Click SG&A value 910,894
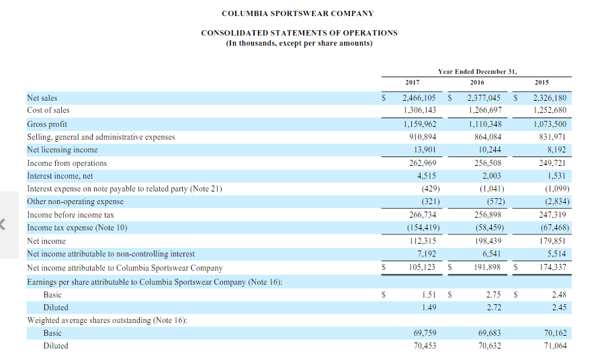 click(423, 137)
